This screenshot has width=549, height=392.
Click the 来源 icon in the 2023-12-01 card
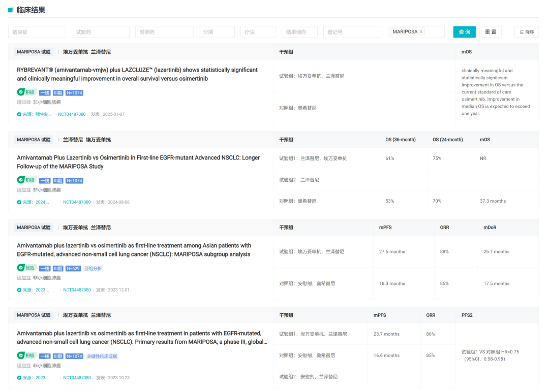(19, 290)
